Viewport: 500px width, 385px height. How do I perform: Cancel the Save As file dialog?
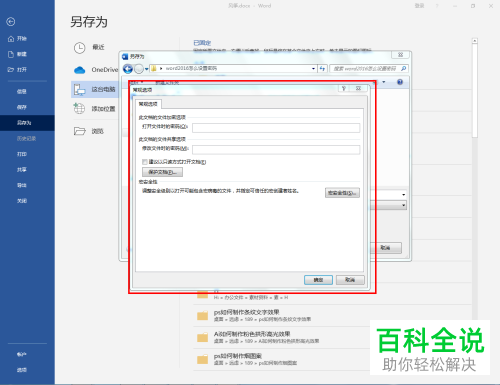click(x=386, y=248)
